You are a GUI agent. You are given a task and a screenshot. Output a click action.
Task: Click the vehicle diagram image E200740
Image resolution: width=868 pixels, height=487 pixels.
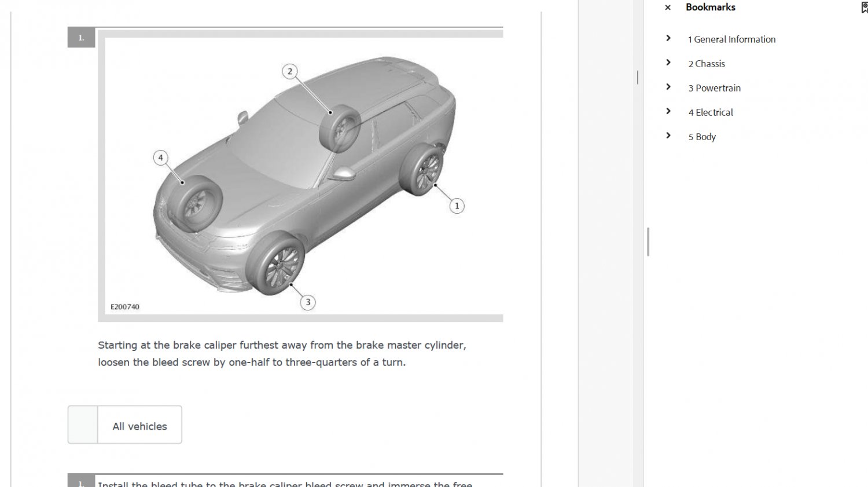pyautogui.click(x=303, y=176)
